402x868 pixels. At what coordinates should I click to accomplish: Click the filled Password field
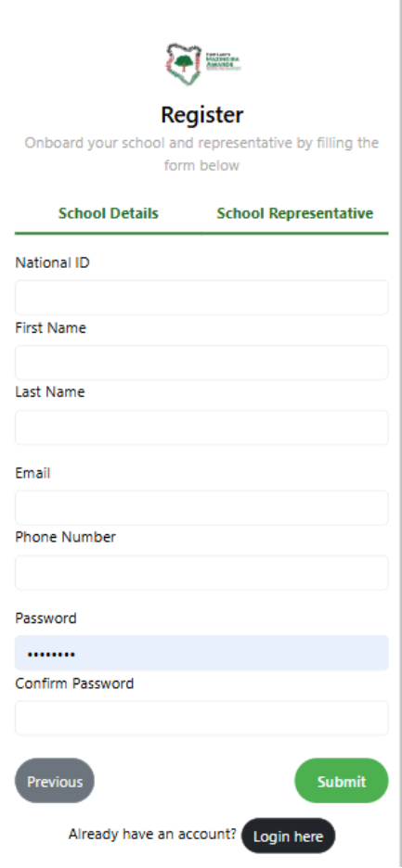201,653
